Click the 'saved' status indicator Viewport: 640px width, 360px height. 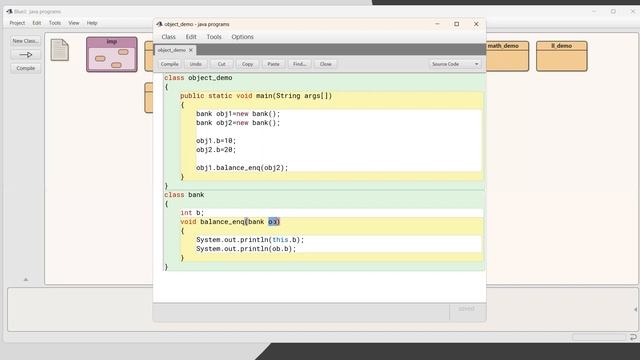point(466,309)
